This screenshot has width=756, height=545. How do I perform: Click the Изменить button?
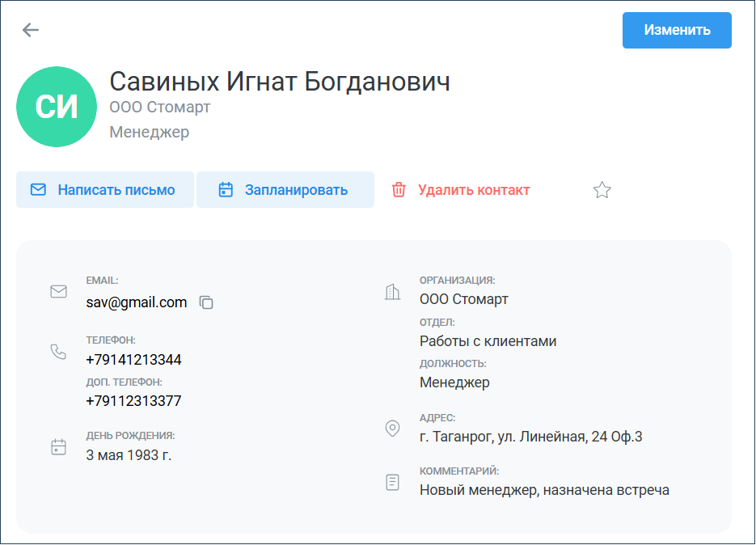click(x=677, y=30)
